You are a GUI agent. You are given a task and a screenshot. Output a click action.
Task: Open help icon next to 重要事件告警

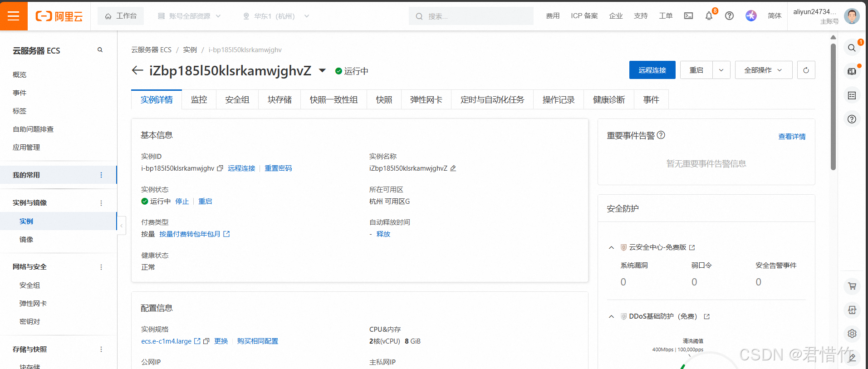[x=661, y=135]
